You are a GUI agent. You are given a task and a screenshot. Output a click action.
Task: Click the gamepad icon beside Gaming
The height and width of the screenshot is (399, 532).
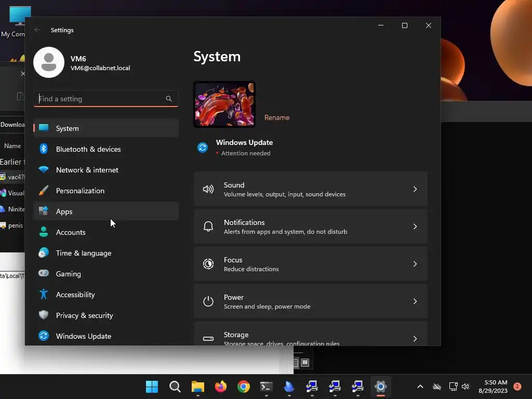click(x=44, y=273)
